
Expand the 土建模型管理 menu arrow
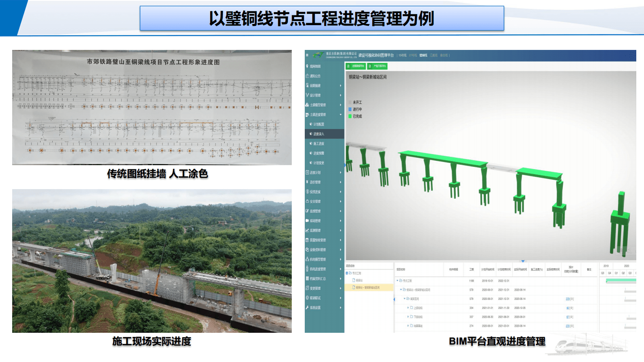click(x=340, y=105)
